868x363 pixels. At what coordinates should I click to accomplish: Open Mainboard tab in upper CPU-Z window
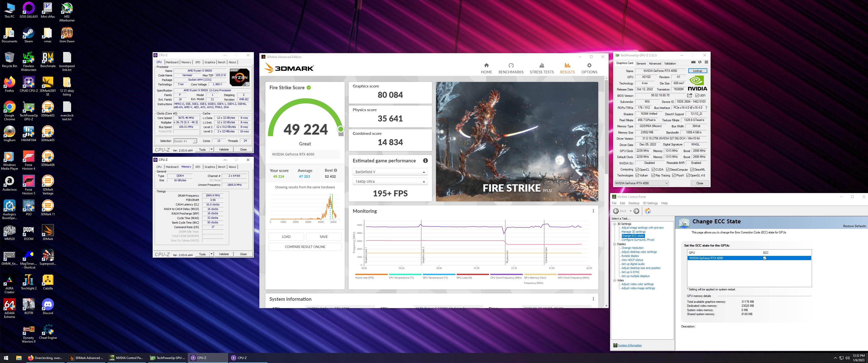(x=172, y=62)
